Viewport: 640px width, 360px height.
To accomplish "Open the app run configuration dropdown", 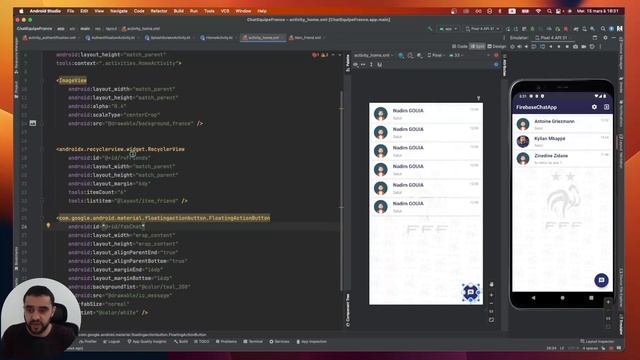I will click(x=448, y=29).
